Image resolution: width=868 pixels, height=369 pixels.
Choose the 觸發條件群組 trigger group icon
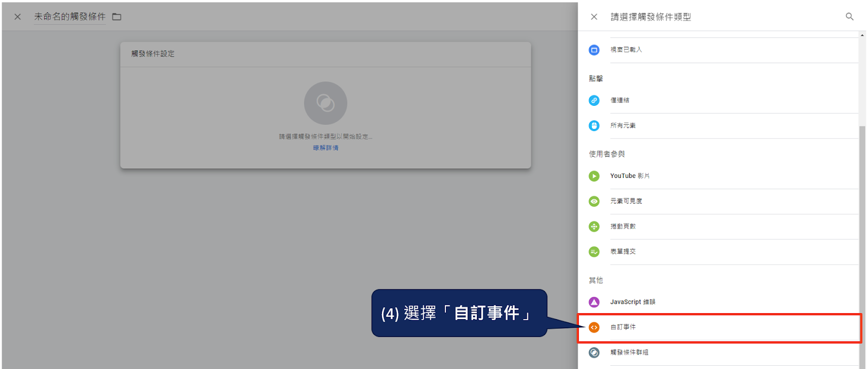click(594, 353)
